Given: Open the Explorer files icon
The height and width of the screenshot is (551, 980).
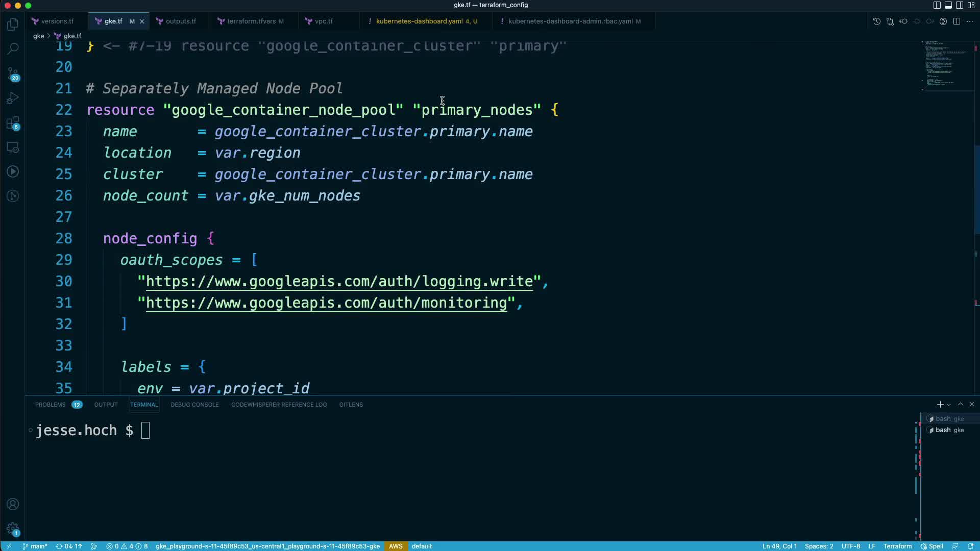Looking at the screenshot, I should [13, 24].
